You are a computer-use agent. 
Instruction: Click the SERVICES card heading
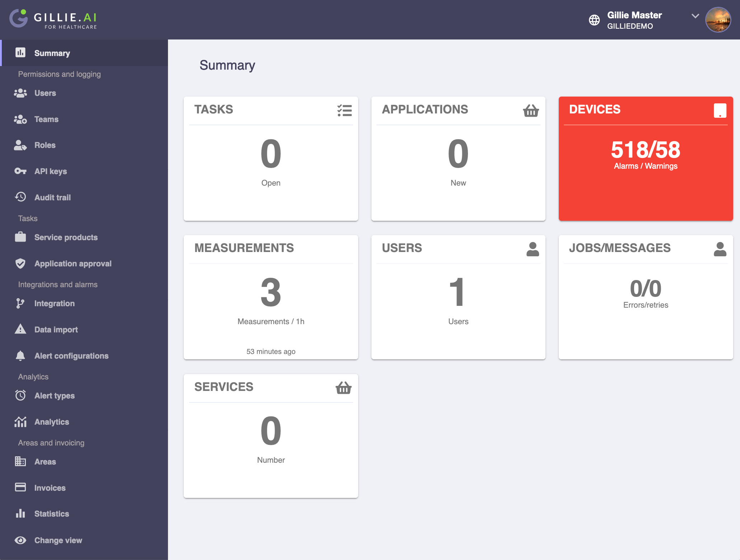(224, 387)
